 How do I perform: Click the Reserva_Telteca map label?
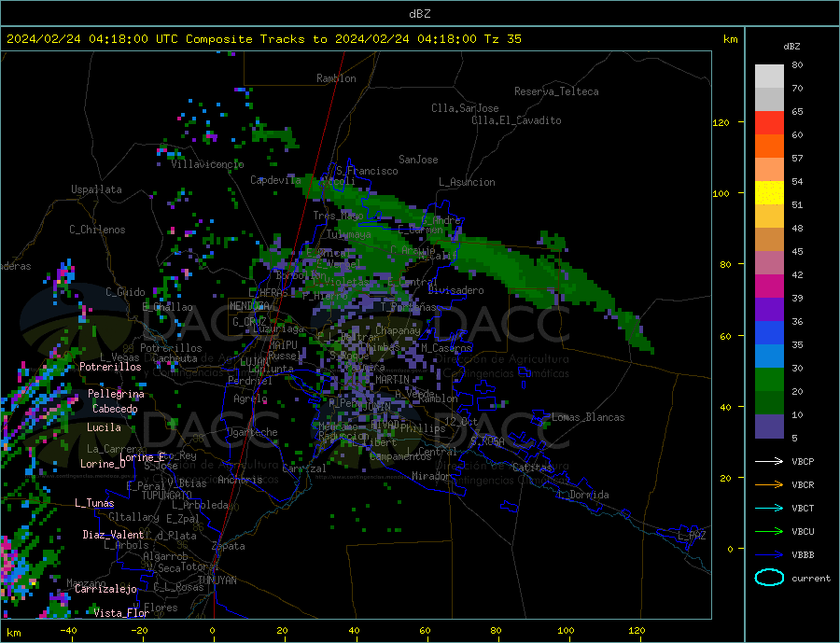coord(556,91)
